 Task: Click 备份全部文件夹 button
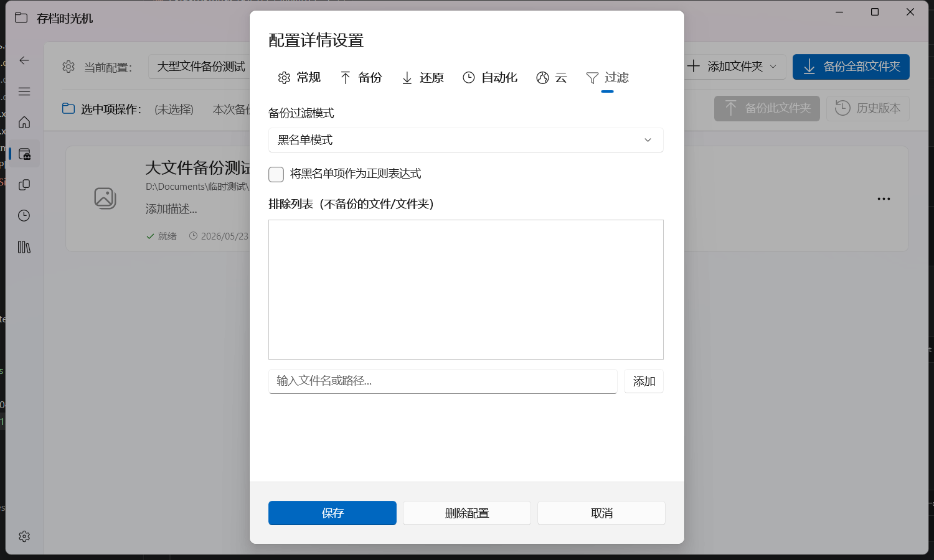pyautogui.click(x=851, y=67)
